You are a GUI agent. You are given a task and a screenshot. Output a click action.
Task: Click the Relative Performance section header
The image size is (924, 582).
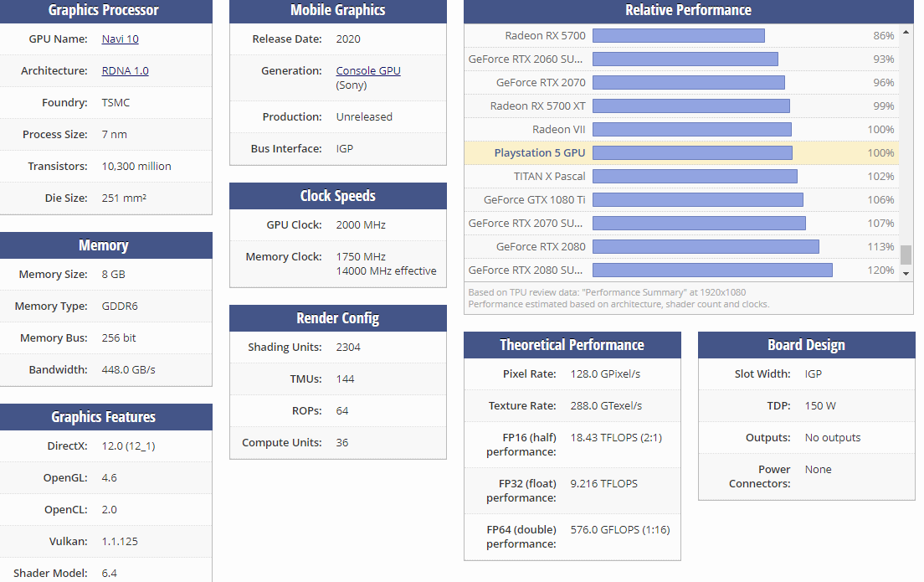pos(688,11)
